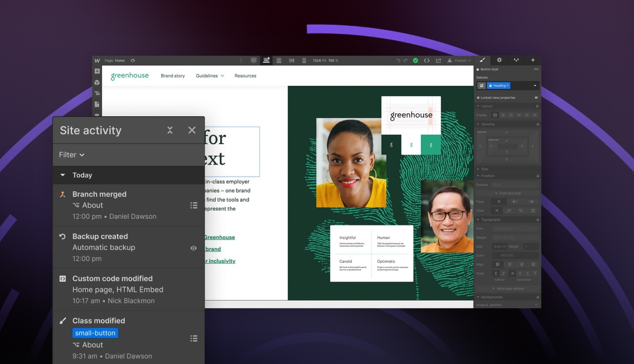Align text center

510,265
